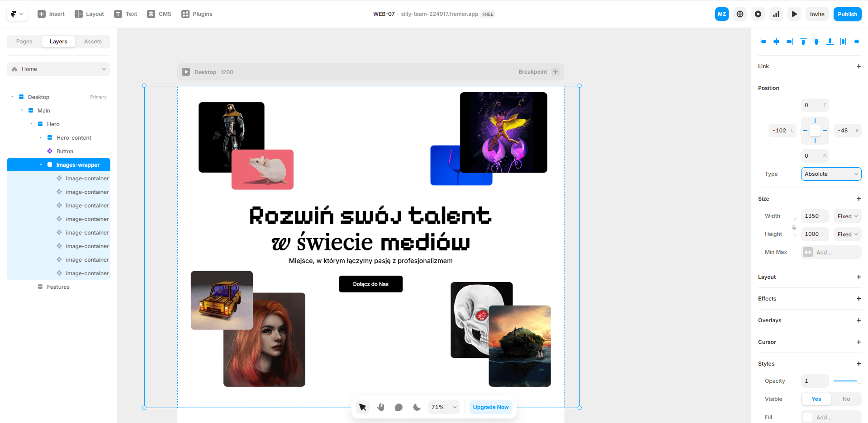868x423 pixels.
Task: Click the Publish button
Action: pyautogui.click(x=847, y=14)
